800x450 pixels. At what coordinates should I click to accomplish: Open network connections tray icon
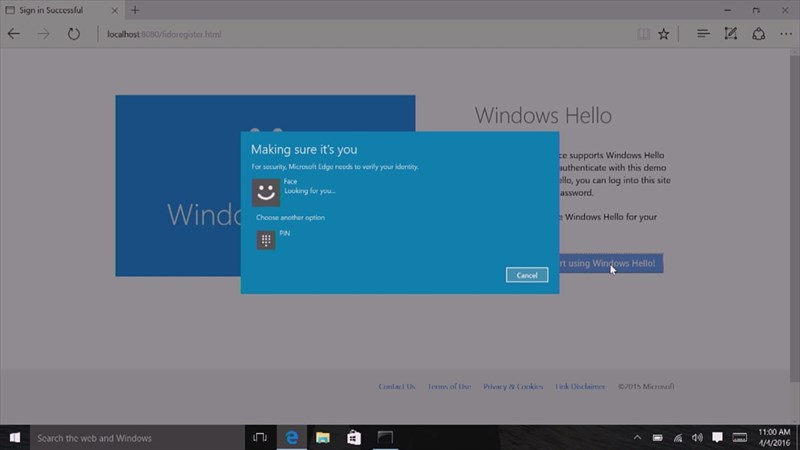[678, 437]
